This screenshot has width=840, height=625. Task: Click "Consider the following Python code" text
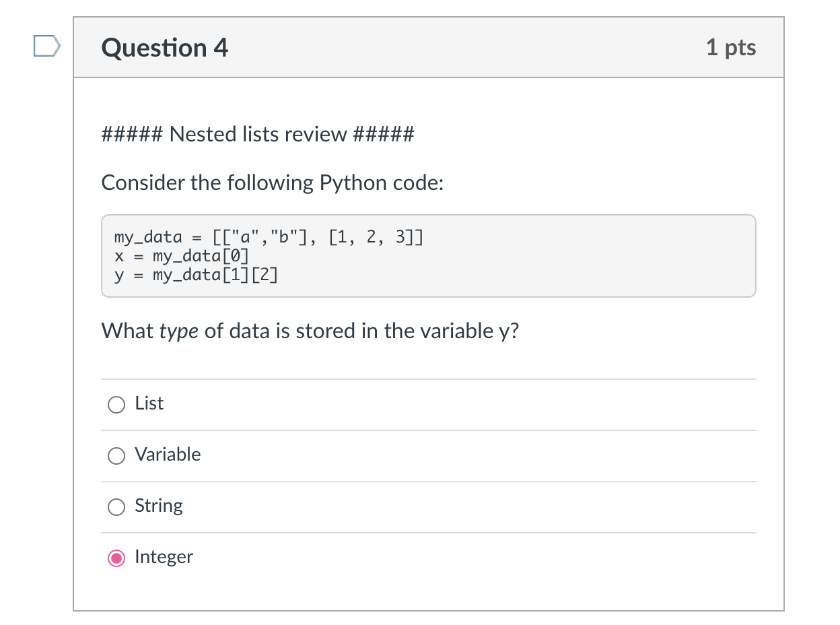point(273,183)
